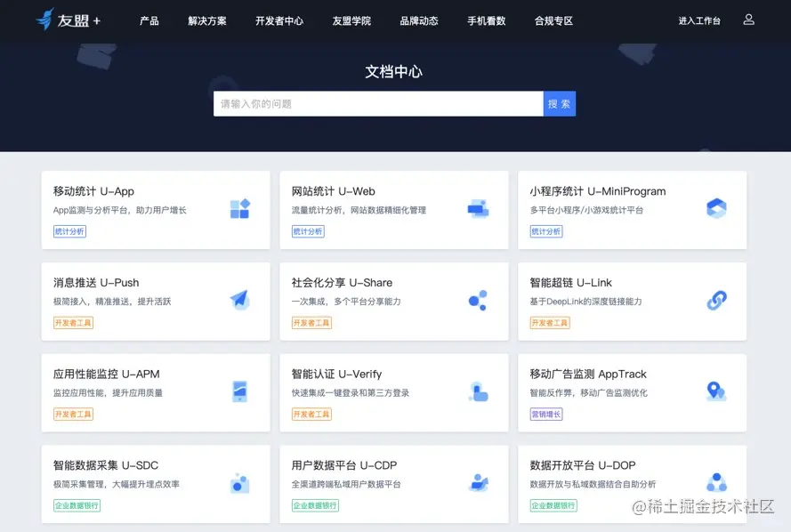Click 开发者工具 tag on U-Share card

[x=311, y=323]
